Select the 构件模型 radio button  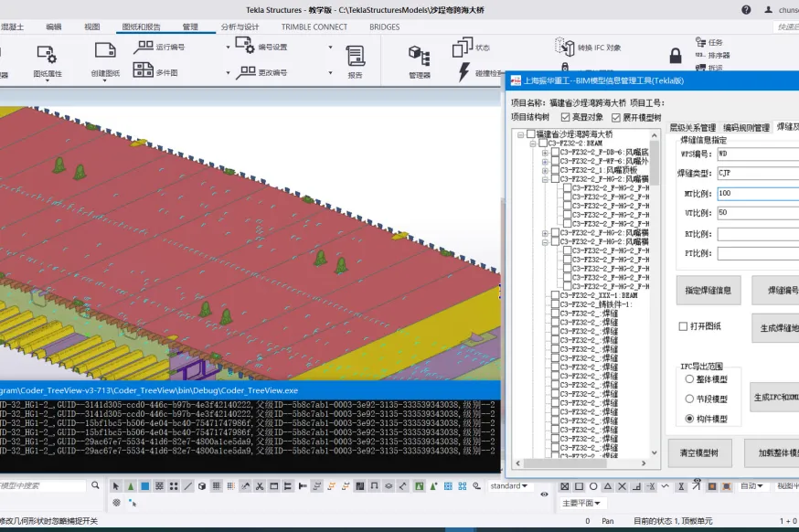(689, 419)
